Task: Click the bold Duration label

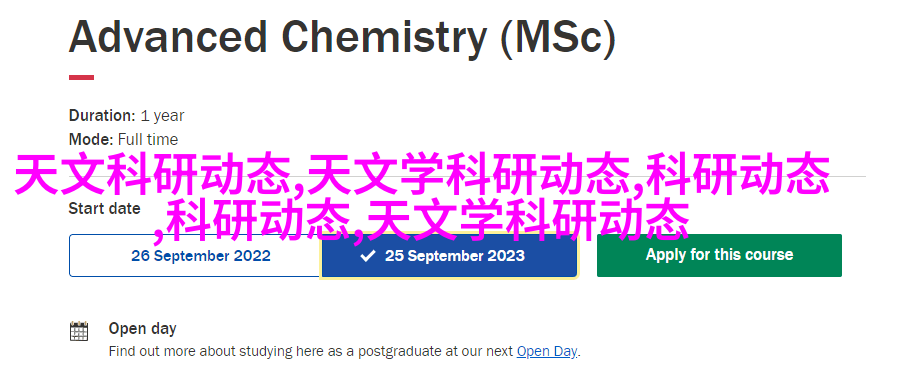Action: click(x=102, y=115)
